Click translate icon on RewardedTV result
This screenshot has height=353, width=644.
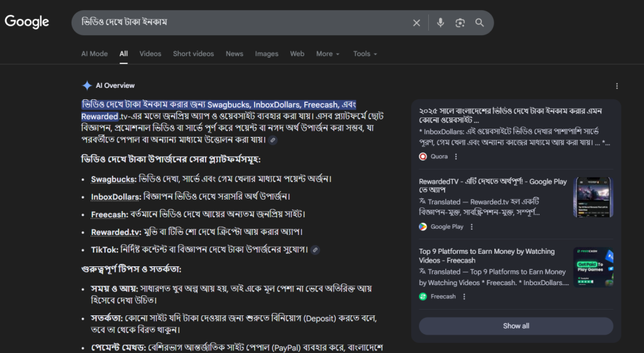pos(422,201)
